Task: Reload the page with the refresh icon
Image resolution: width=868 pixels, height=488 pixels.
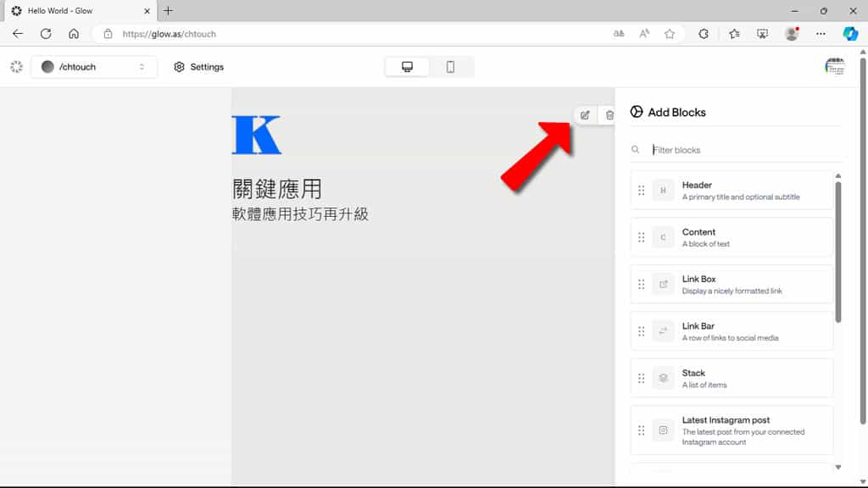Action: coord(46,34)
